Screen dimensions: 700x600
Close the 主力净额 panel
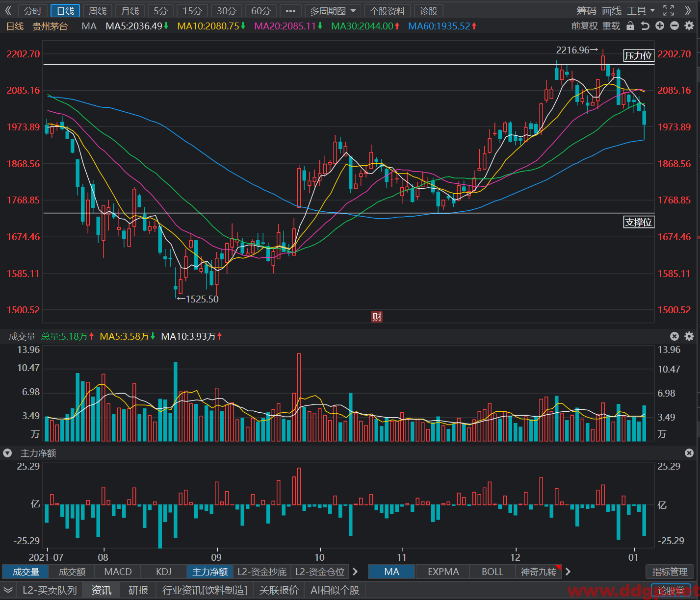coord(689,453)
